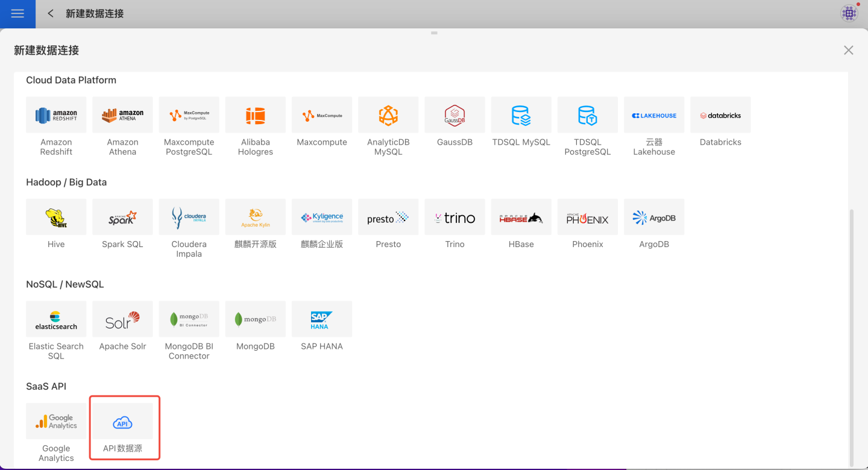The height and width of the screenshot is (470, 868).
Task: Choose the Amazon Athena connector
Action: coord(122,115)
